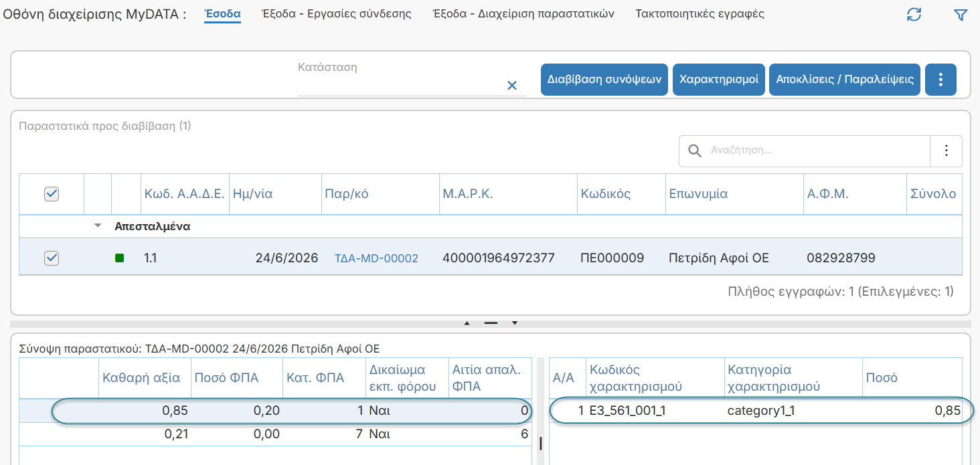This screenshot has height=465, width=980.
Task: Sort by Ημ/νία column header
Action: tap(275, 194)
